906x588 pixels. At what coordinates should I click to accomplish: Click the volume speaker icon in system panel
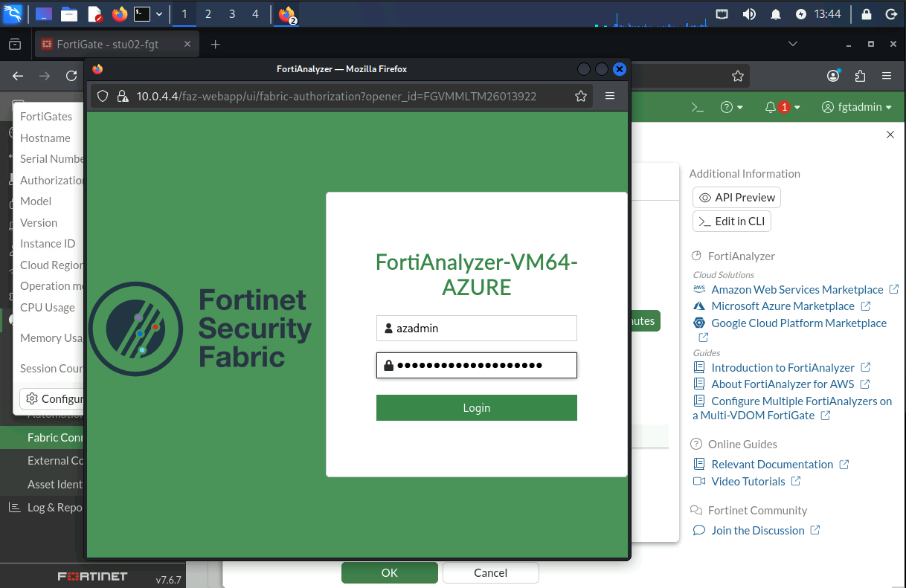tap(749, 14)
